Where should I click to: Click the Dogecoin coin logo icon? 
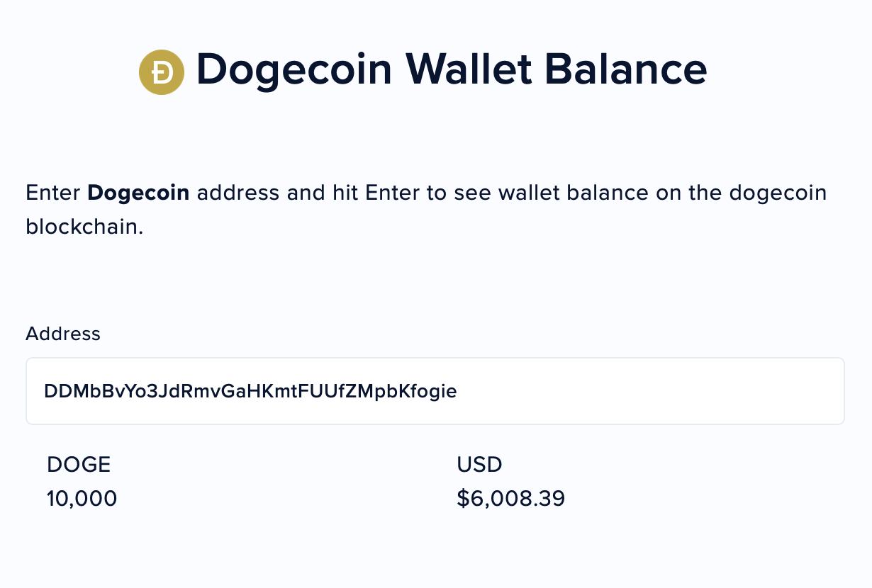[162, 72]
